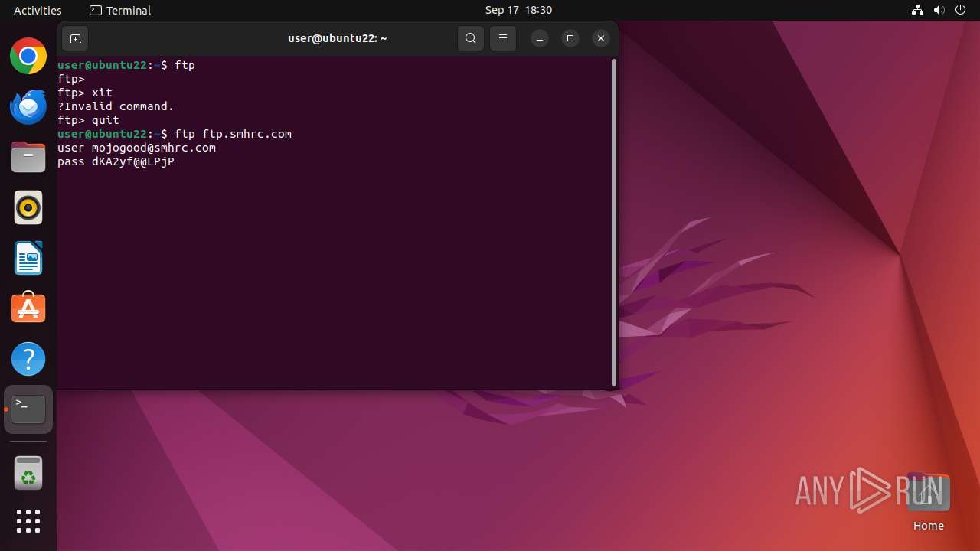This screenshot has width=980, height=551.
Task: Launch Thunderbird mail from the dock
Action: point(28,106)
